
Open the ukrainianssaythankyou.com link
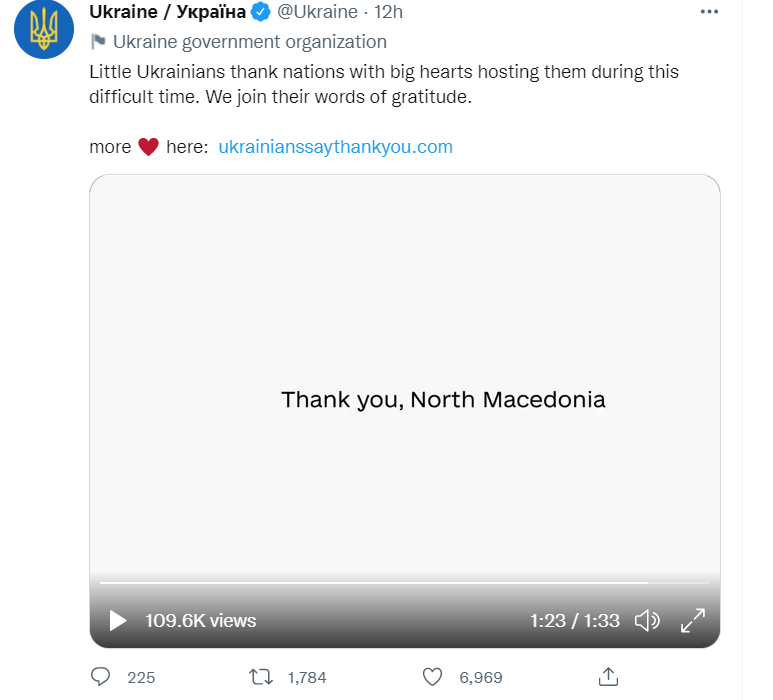[x=335, y=147]
